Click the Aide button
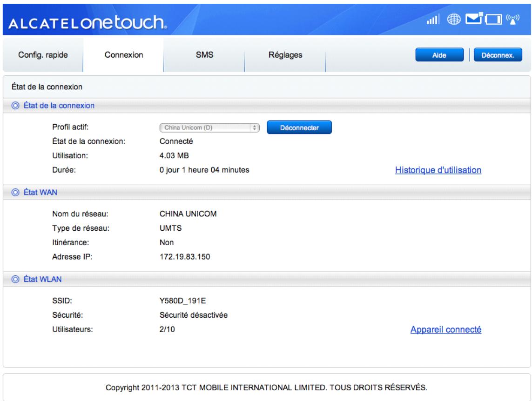Image resolution: width=532 pixels, height=401 pixels. 439,55
